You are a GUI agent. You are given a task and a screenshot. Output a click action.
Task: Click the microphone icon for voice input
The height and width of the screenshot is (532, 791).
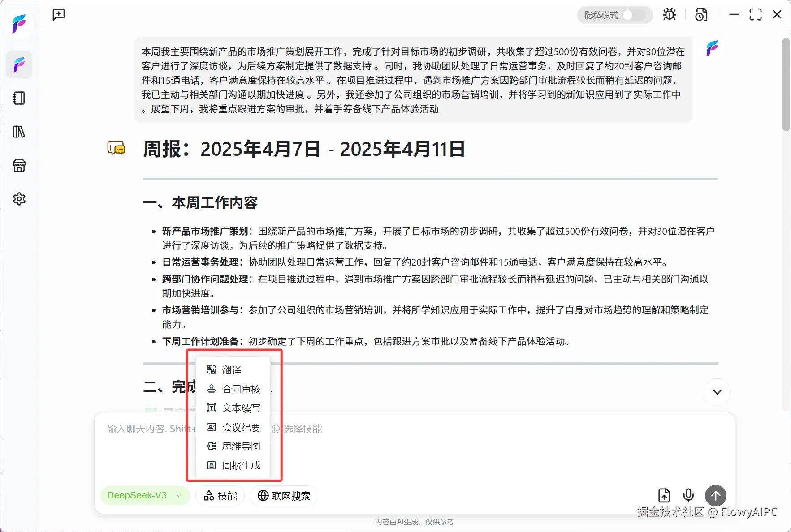point(688,495)
